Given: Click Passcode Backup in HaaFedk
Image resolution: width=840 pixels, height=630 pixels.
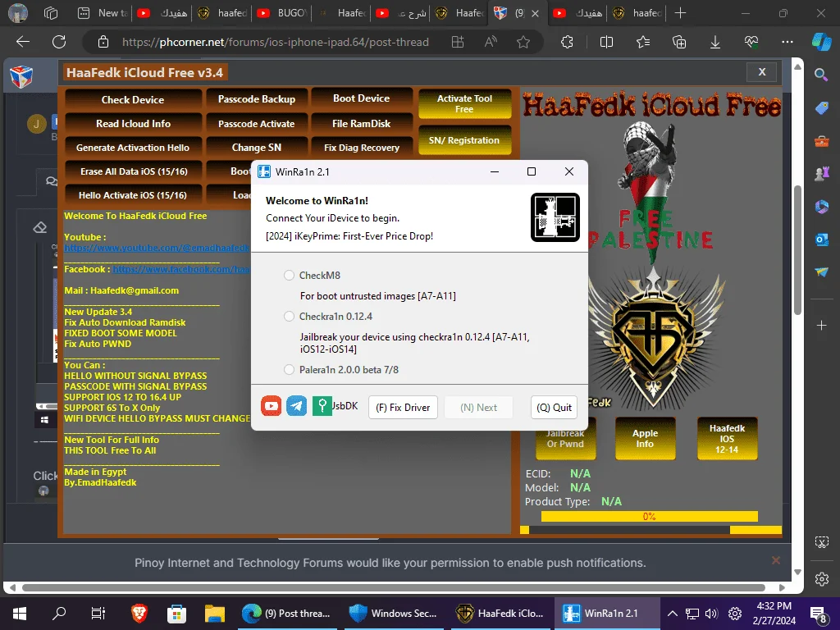Looking at the screenshot, I should tap(257, 99).
